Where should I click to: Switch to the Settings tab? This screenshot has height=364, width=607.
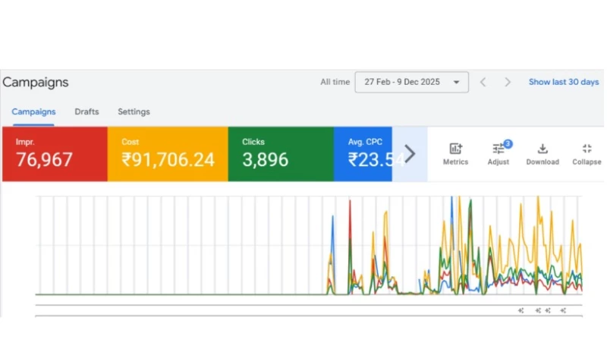coord(134,111)
